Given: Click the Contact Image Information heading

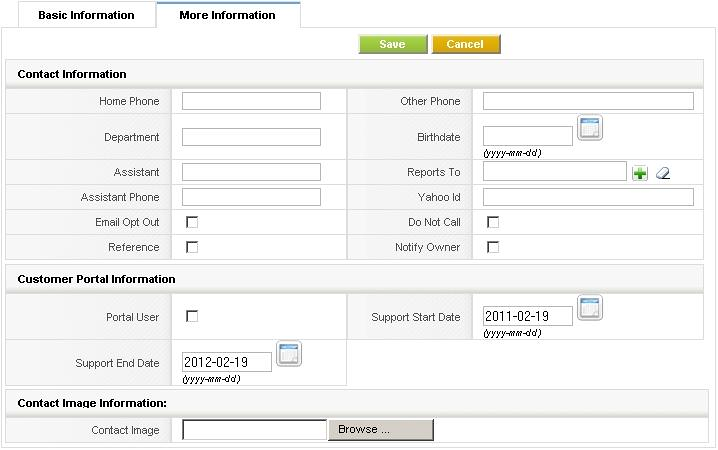Looking at the screenshot, I should click(x=92, y=403).
